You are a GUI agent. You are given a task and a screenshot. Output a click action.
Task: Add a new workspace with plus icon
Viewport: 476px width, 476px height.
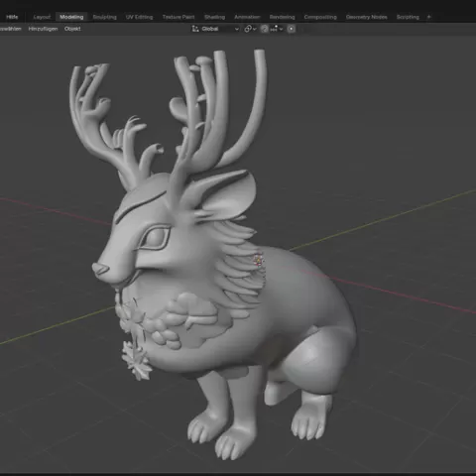pyautogui.click(x=428, y=17)
